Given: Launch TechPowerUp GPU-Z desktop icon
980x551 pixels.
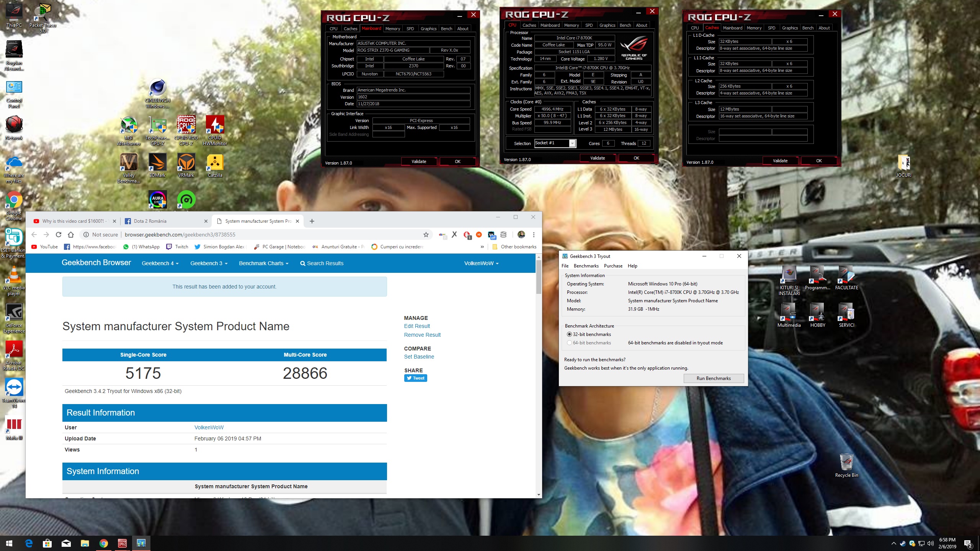Looking at the screenshot, I should (x=157, y=131).
